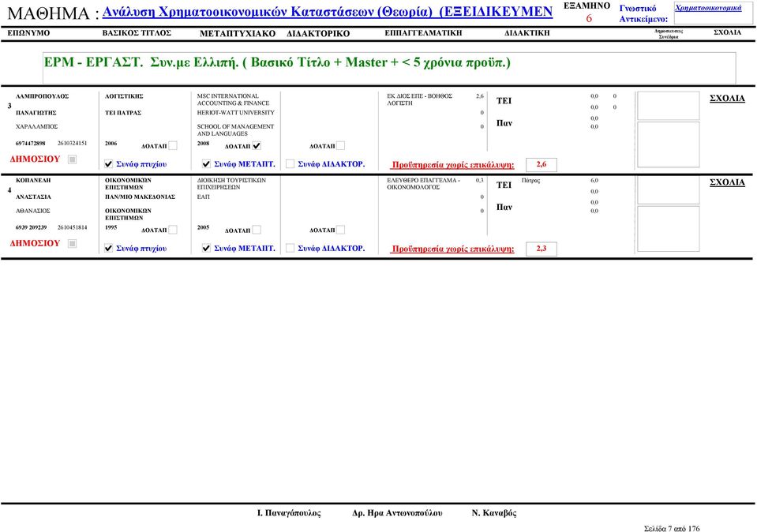
Task: Select the first name ΠΑΝΑΓΙΩΤΗΣ
Action: 36,113
